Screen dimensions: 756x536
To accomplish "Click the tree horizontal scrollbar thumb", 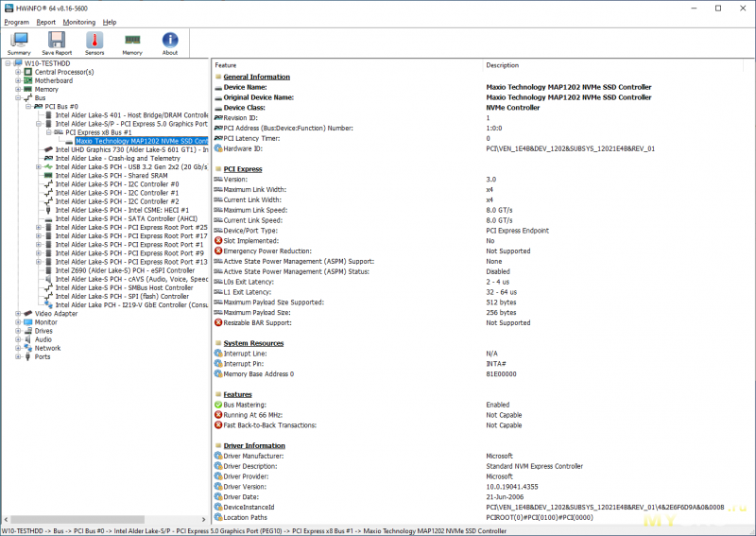I will click(x=77, y=520).
